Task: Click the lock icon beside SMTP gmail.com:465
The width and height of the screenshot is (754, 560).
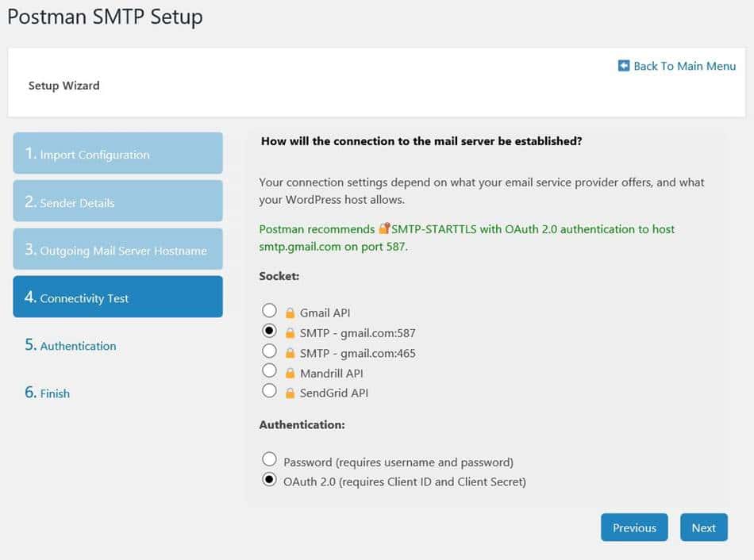Action: tap(290, 353)
